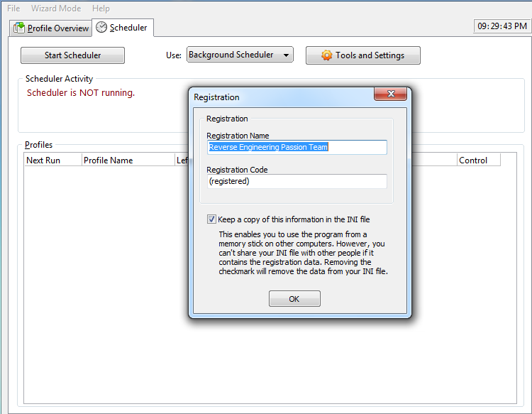Click the Scheduler clock icon
The width and height of the screenshot is (532, 414).
tap(101, 27)
